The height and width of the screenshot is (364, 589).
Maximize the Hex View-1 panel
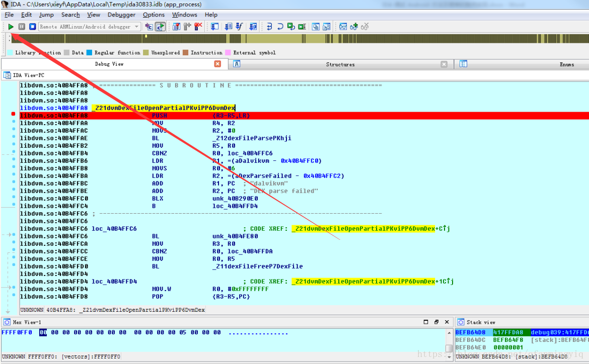coord(425,322)
